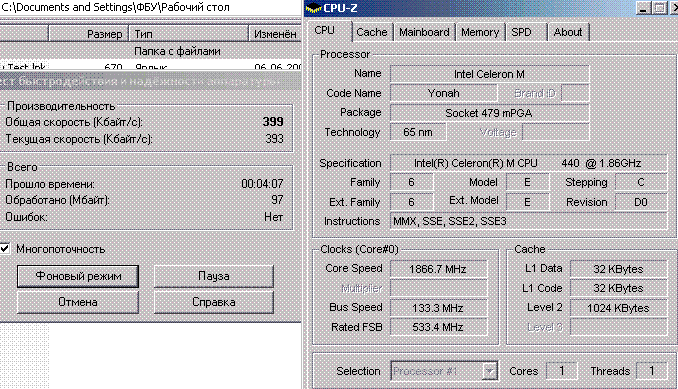The width and height of the screenshot is (678, 389).
Task: Click the Rated FSB value 533.4 MHz
Action: tap(438, 327)
